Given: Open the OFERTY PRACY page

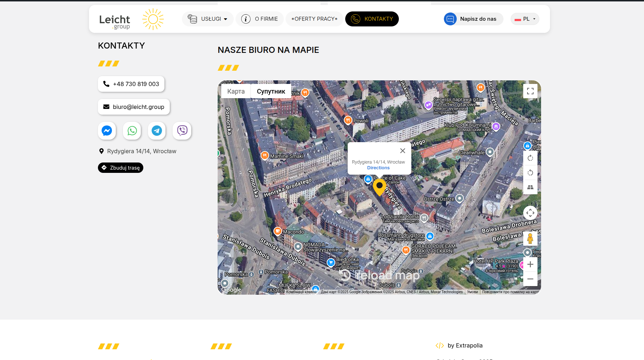Looking at the screenshot, I should pos(314,19).
